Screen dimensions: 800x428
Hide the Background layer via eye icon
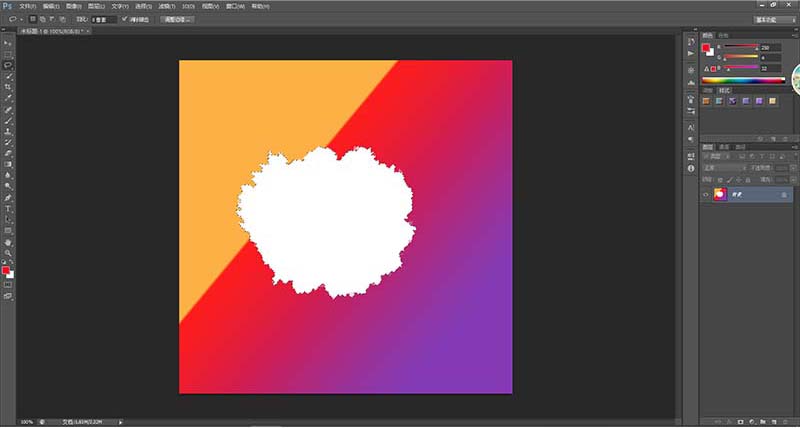tap(706, 195)
